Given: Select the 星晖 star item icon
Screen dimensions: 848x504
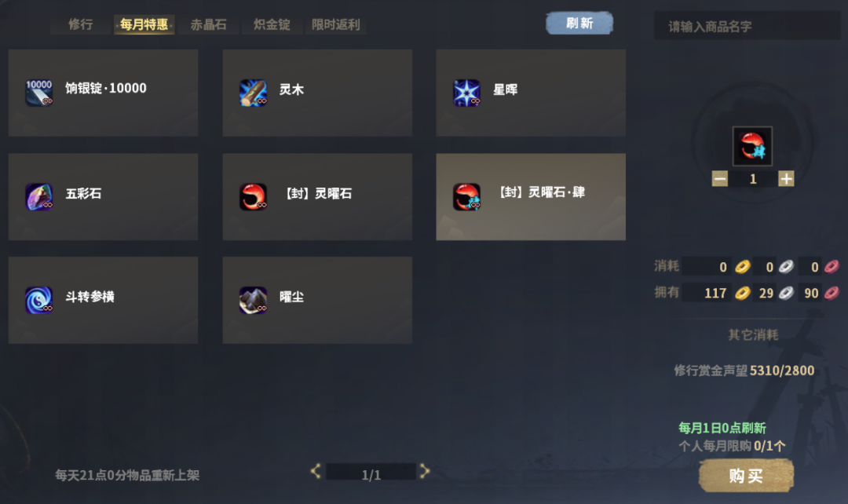Looking at the screenshot, I should [x=466, y=93].
